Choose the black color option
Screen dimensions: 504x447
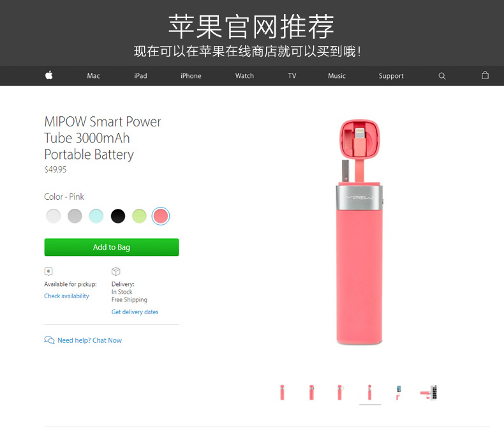[118, 216]
